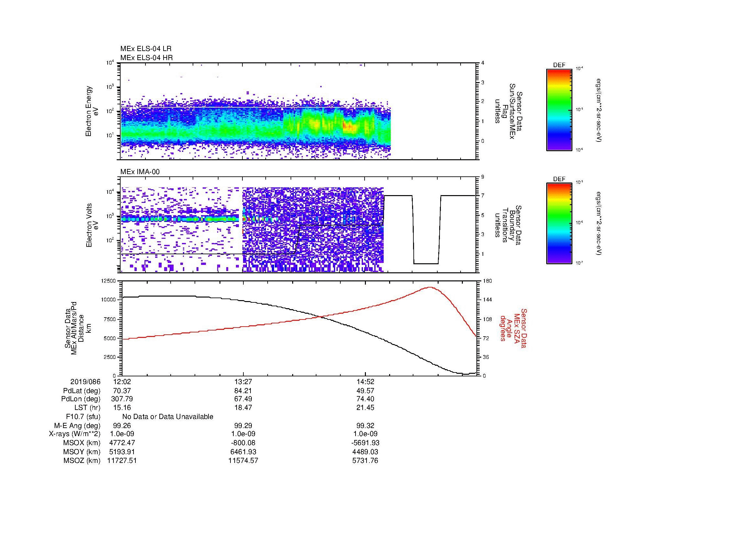Click the 'MEx ELS-04 LR' plot title

click(145, 49)
